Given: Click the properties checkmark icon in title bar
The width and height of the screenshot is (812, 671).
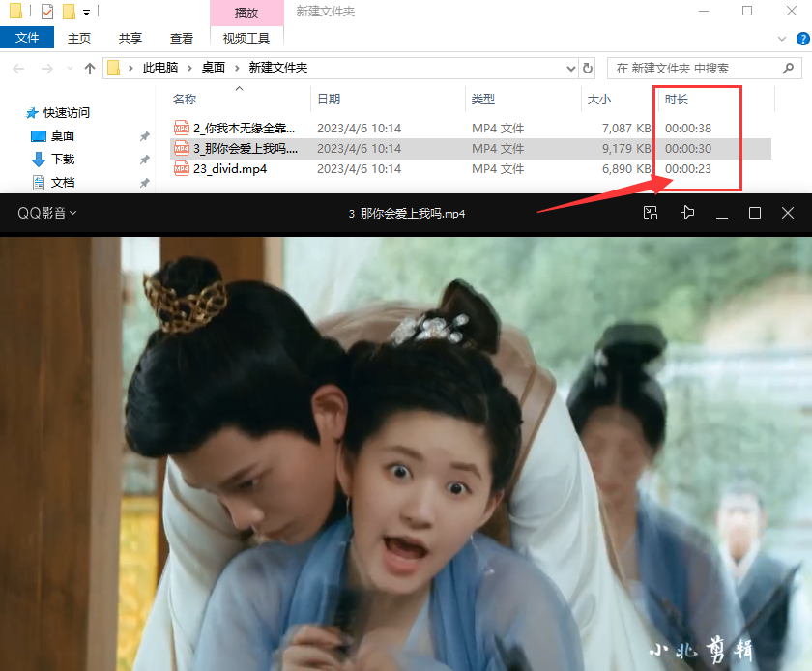Looking at the screenshot, I should tap(47, 11).
